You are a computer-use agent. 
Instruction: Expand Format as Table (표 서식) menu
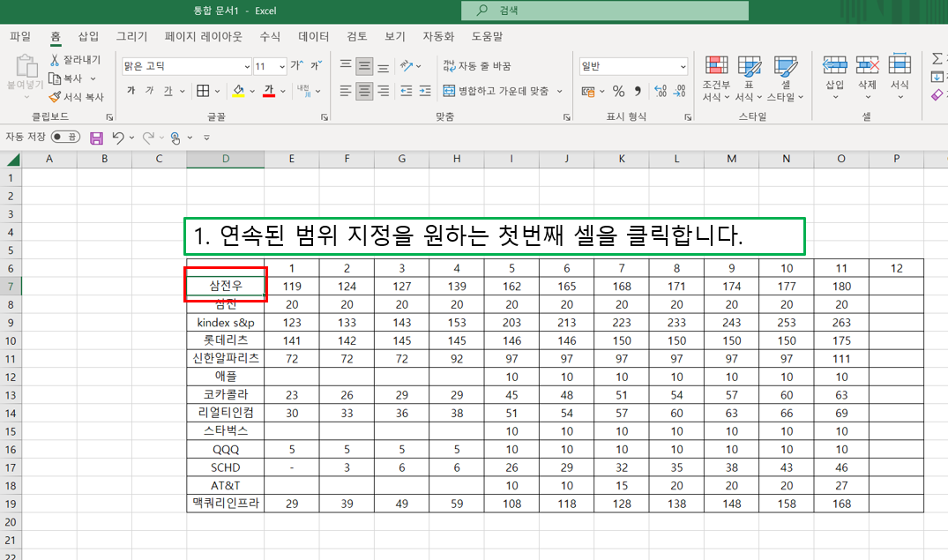(749, 78)
